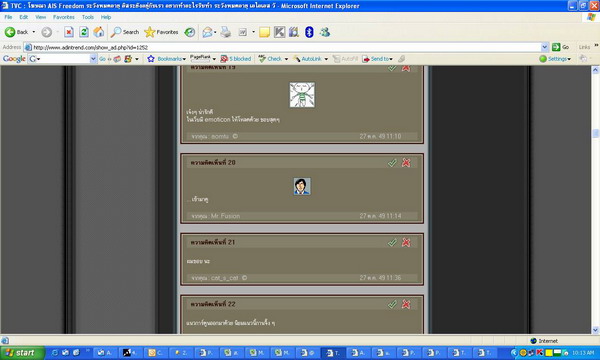The height and width of the screenshot is (360, 600).
Task: Click green checkmark on comment 22
Action: tap(392, 304)
